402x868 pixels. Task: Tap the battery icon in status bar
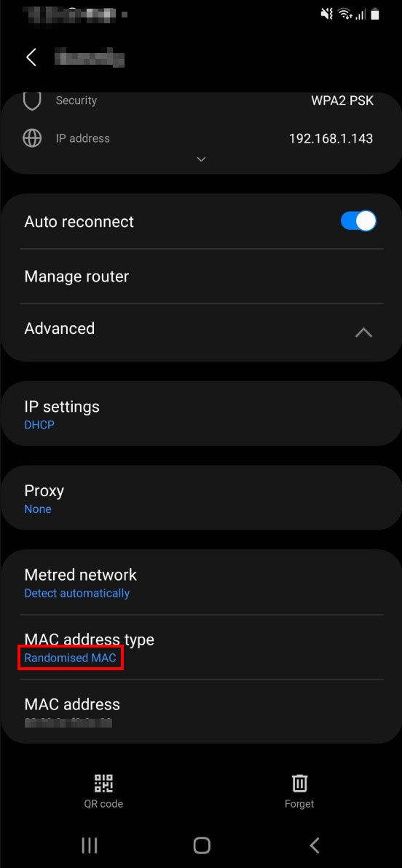[375, 15]
